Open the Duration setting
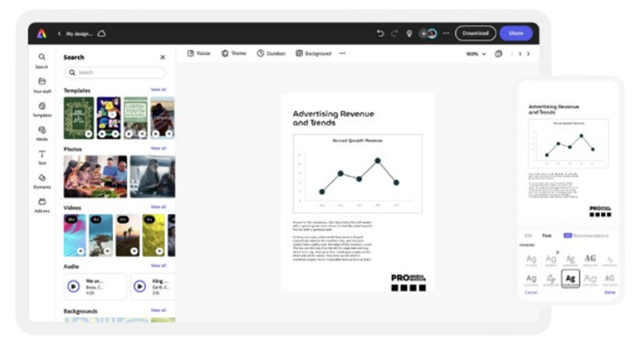Viewport: 644px width, 361px height. click(271, 53)
